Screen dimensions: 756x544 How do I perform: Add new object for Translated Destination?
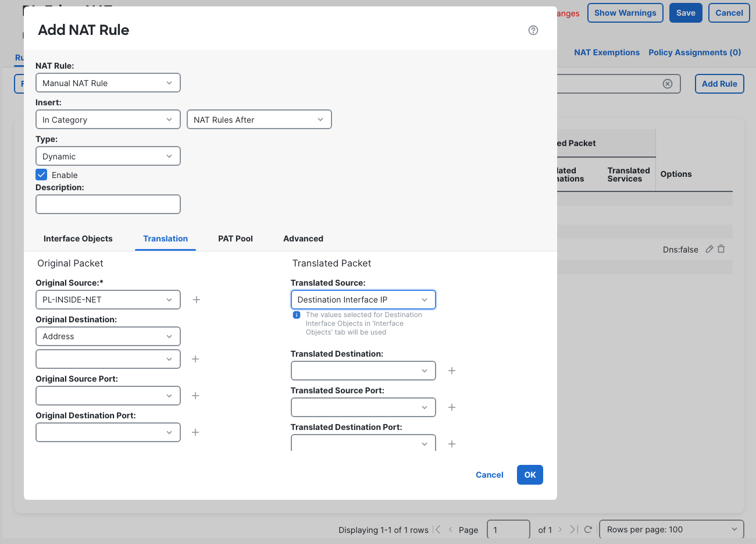452,371
